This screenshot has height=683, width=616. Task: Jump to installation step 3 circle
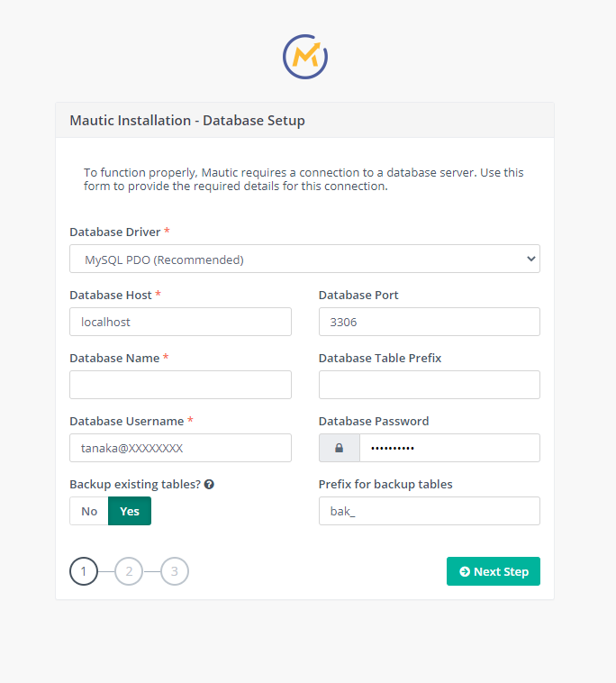175,571
